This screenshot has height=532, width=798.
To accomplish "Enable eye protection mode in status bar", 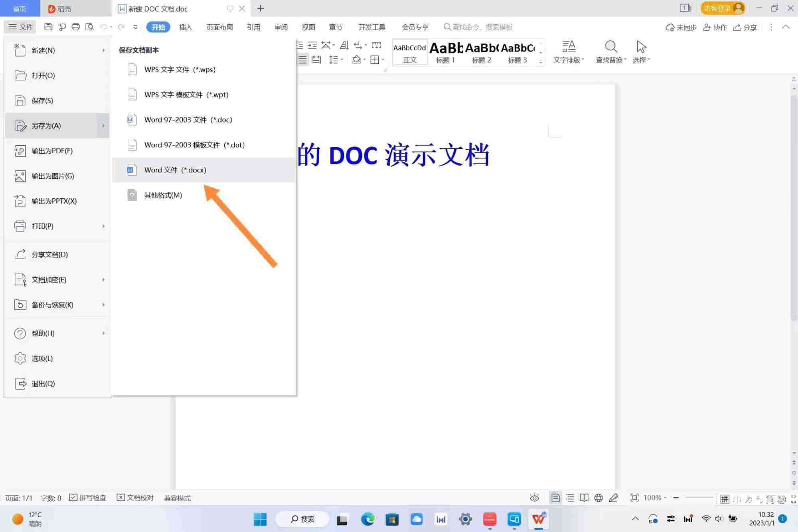I will click(535, 498).
